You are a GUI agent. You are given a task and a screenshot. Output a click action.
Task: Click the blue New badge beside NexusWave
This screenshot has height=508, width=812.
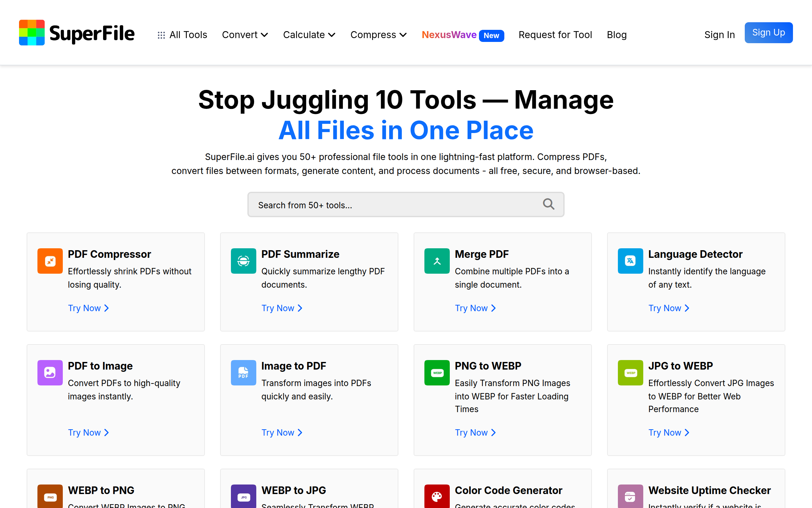491,36
